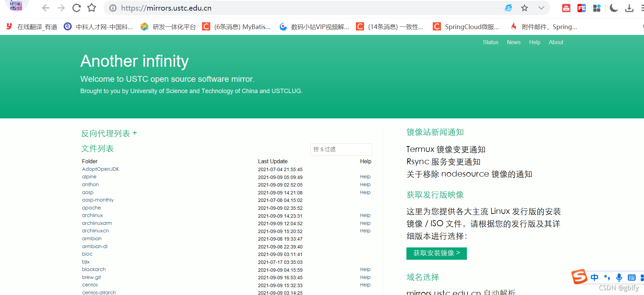The image size is (644, 295).
Task: Open the armbian folder
Action: pyautogui.click(x=92, y=239)
